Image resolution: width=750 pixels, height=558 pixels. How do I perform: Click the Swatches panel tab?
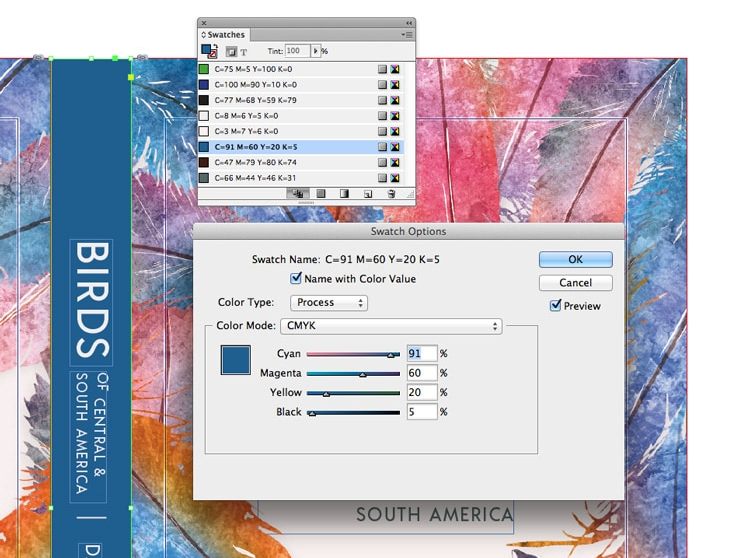point(223,35)
